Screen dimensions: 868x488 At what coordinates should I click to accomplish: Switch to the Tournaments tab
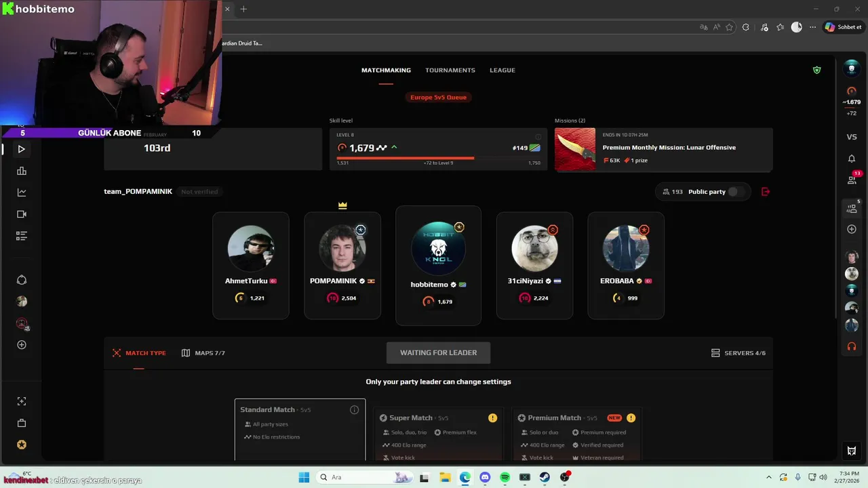[x=450, y=70]
